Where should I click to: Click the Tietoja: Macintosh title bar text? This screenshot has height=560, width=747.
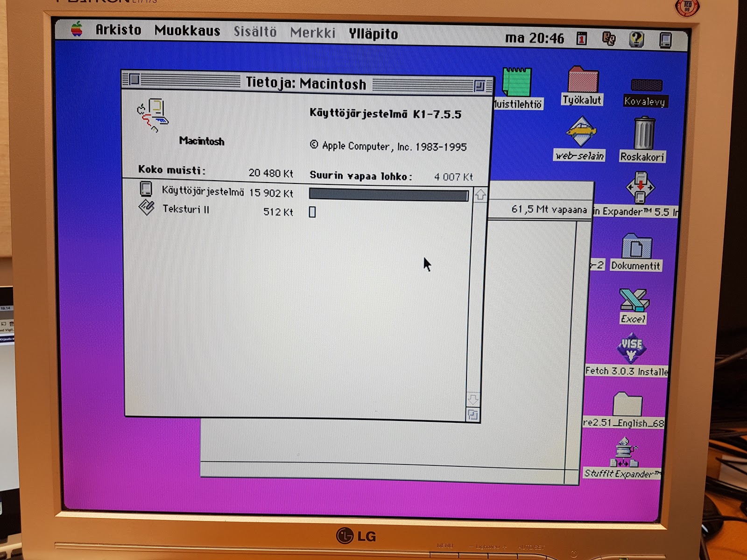pos(306,83)
